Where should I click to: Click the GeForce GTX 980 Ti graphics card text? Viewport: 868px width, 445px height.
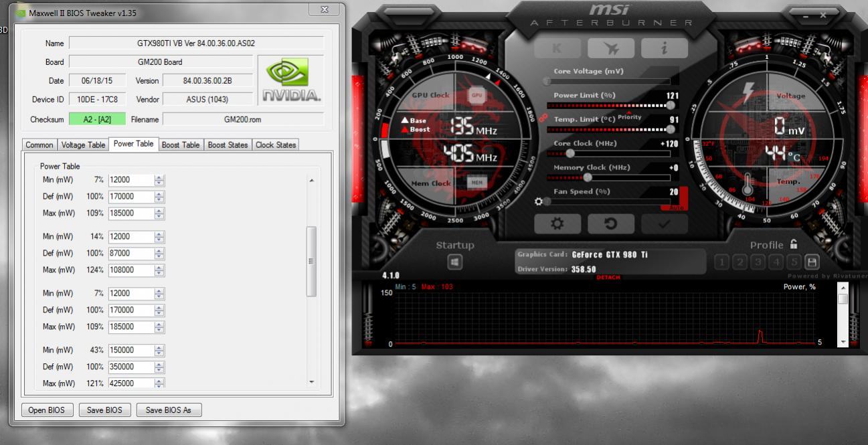610,255
